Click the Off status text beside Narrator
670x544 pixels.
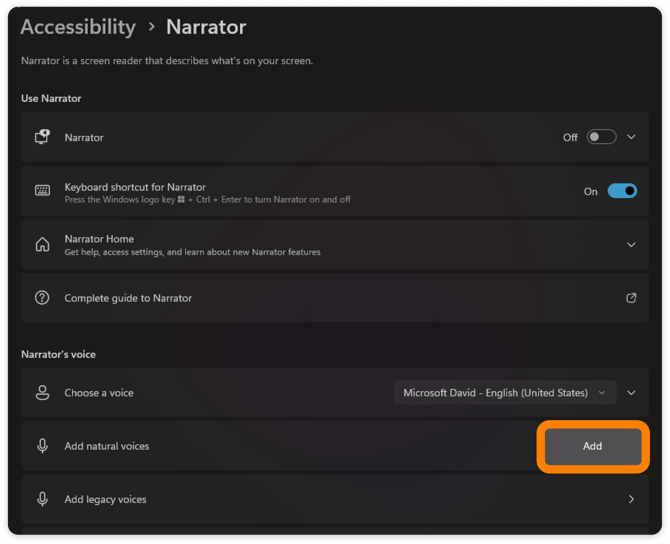(x=570, y=137)
